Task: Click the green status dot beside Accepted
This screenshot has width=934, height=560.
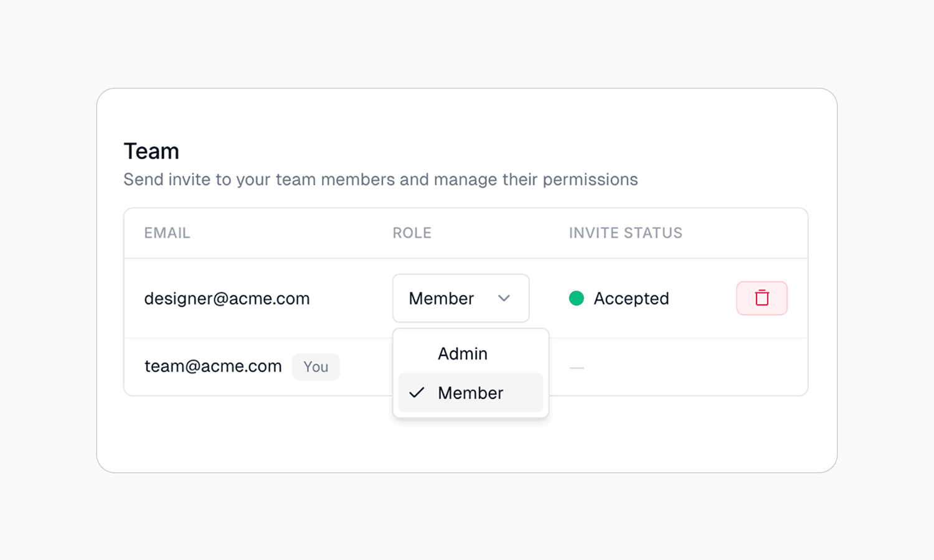Action: pyautogui.click(x=577, y=298)
